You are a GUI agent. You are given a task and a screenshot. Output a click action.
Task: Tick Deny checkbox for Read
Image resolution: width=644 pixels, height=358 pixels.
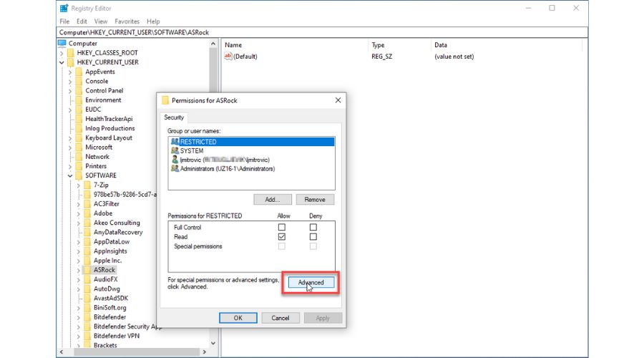[x=313, y=237]
